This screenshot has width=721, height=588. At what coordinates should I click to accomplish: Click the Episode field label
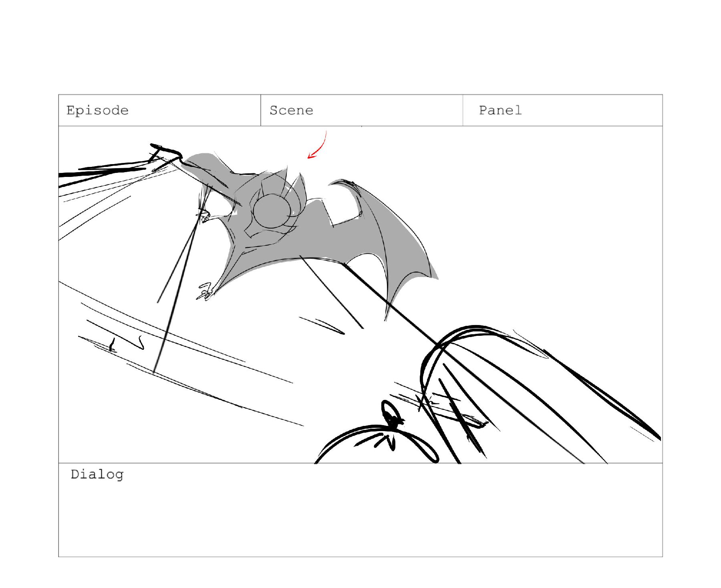coord(97,110)
